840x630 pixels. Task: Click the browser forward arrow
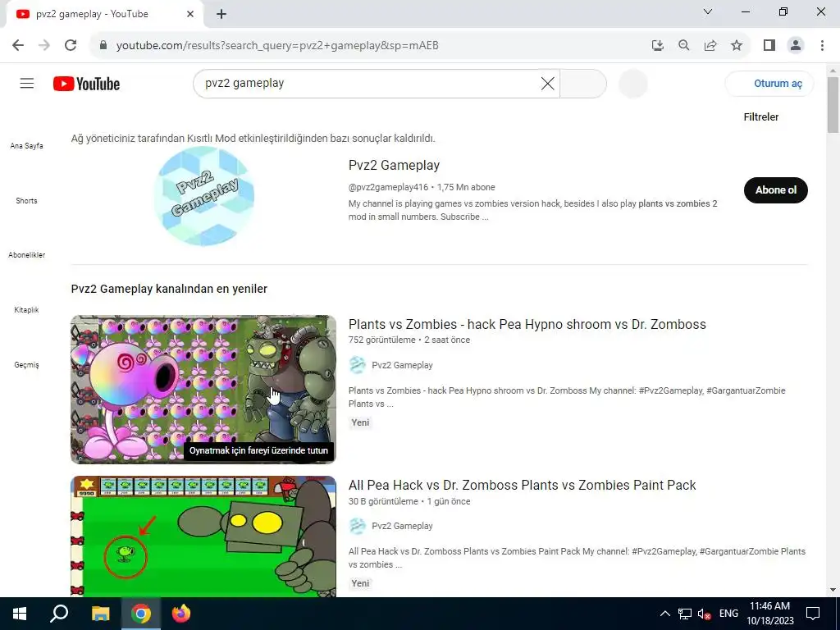(x=44, y=46)
